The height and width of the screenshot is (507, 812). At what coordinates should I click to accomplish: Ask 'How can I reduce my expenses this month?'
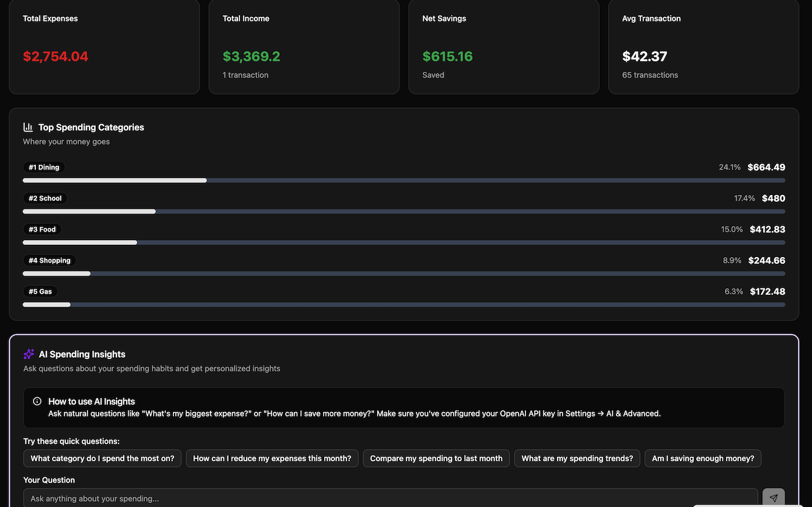coord(272,458)
